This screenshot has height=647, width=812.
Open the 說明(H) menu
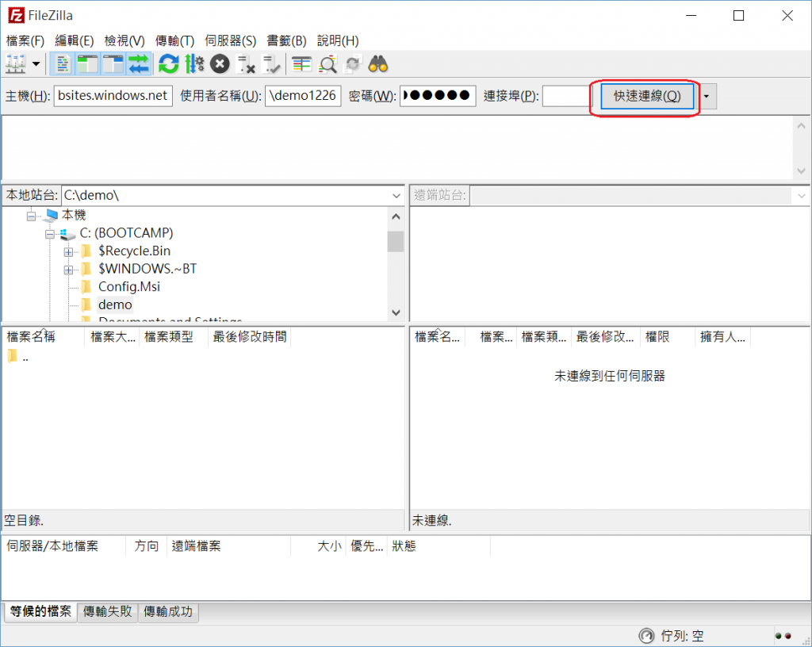pos(338,40)
